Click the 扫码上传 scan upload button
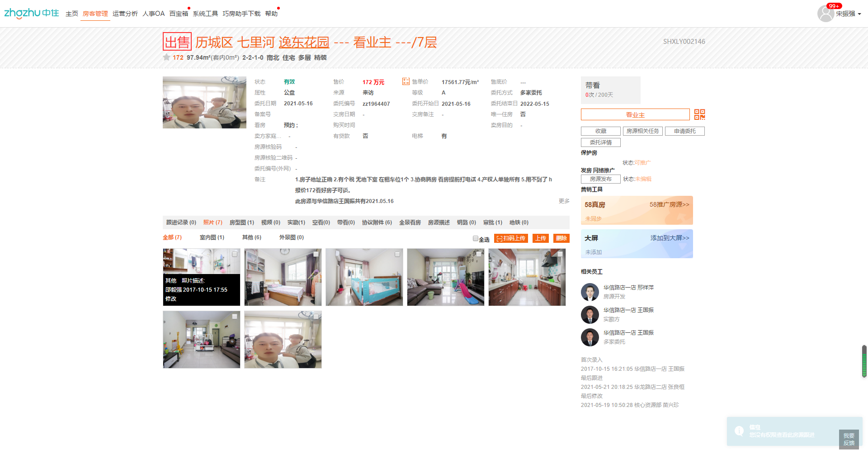868x454 pixels. [511, 238]
